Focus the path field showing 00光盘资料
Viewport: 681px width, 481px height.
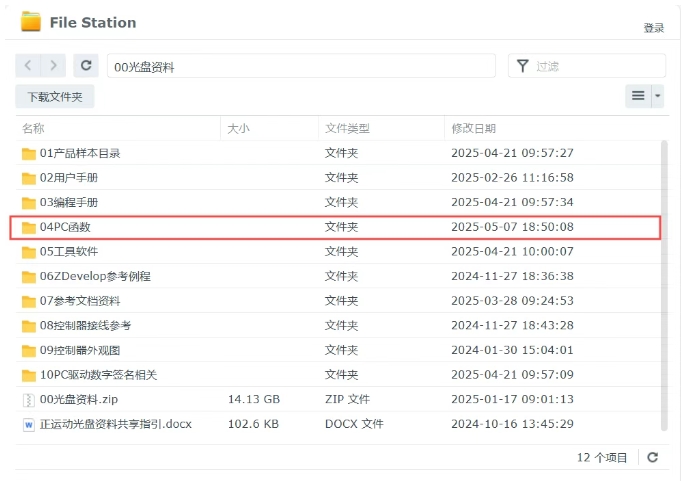click(301, 66)
